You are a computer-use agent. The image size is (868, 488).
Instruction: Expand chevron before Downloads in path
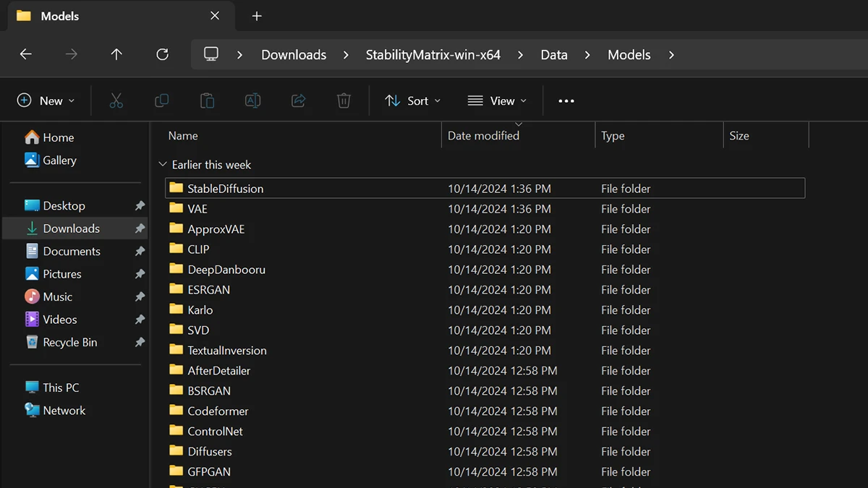click(x=239, y=55)
